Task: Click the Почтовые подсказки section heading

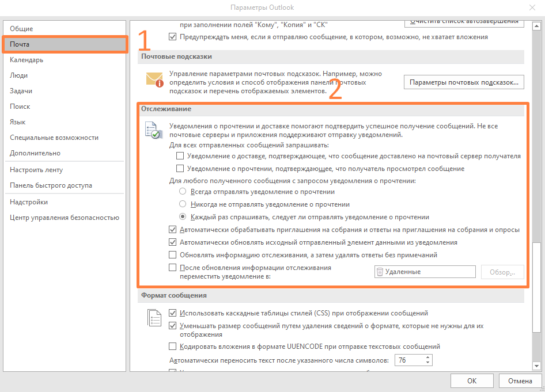Action: point(176,56)
